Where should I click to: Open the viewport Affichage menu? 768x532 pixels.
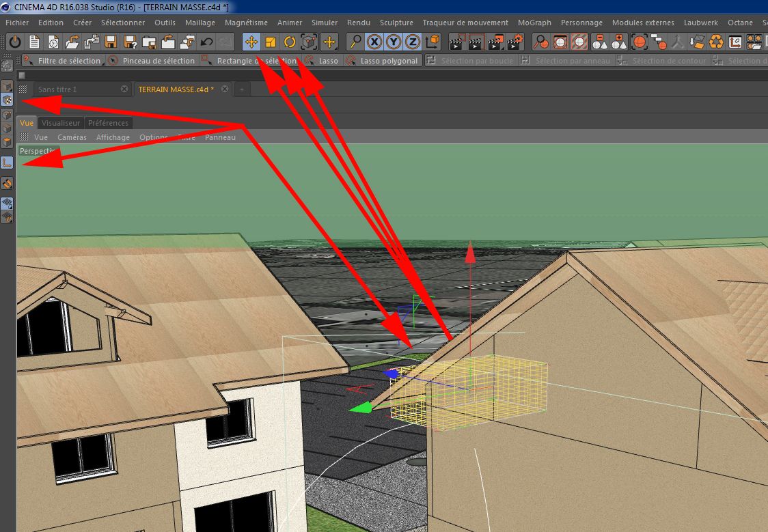click(113, 137)
